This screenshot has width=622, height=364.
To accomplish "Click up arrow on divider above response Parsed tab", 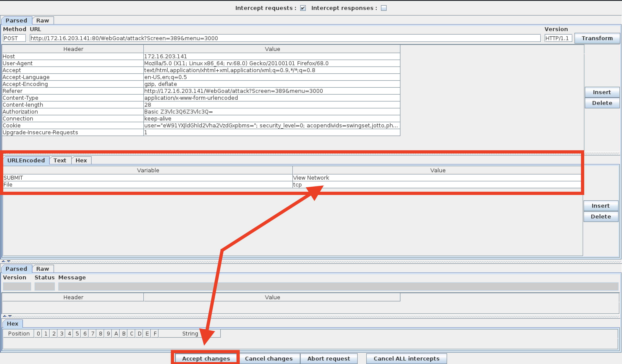I will (3, 261).
